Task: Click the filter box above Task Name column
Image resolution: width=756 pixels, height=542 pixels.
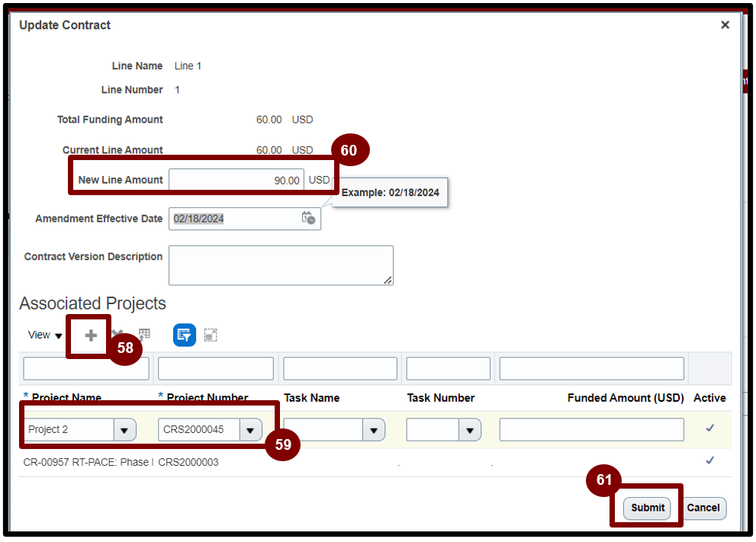Action: (340, 368)
